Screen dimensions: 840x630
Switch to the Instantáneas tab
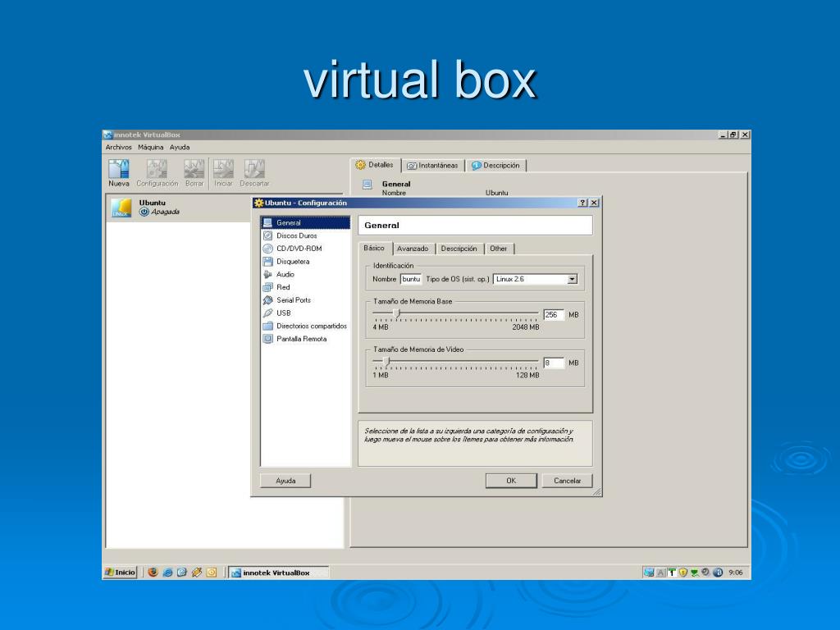(433, 166)
